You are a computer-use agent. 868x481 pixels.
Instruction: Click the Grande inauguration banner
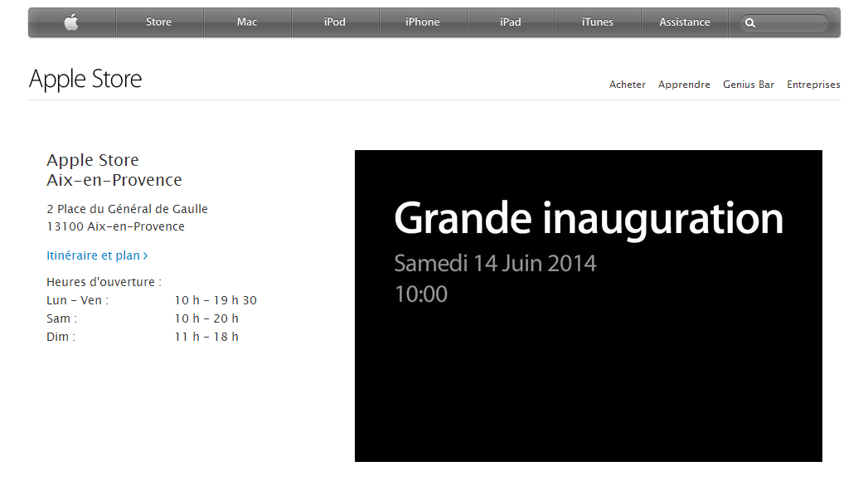click(x=588, y=305)
